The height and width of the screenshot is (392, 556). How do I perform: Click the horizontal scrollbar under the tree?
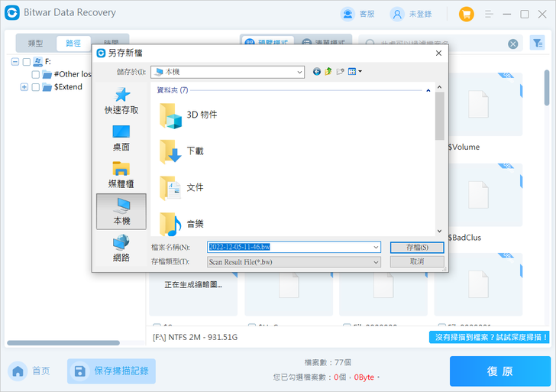(x=63, y=343)
